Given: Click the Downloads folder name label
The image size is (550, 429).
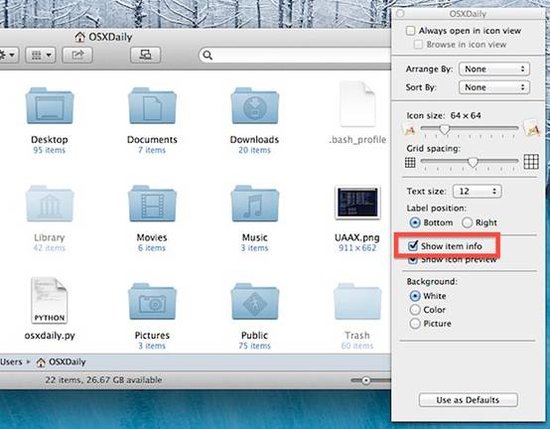Looking at the screenshot, I should coord(255,140).
